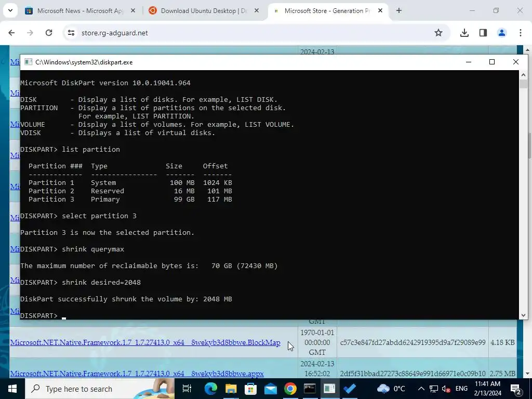Open network status tray icon
The image size is (532, 399).
point(434,389)
